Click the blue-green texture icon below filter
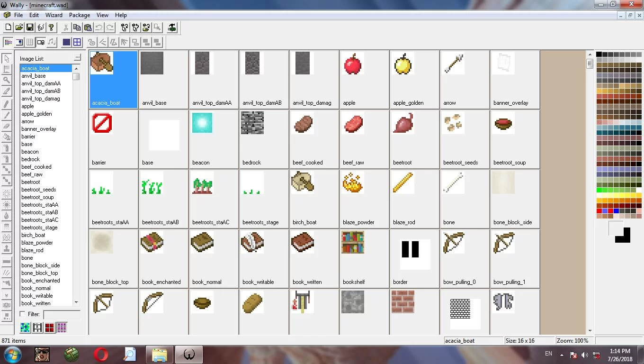Image resolution: width=644 pixels, height=364 pixels. coord(25,328)
